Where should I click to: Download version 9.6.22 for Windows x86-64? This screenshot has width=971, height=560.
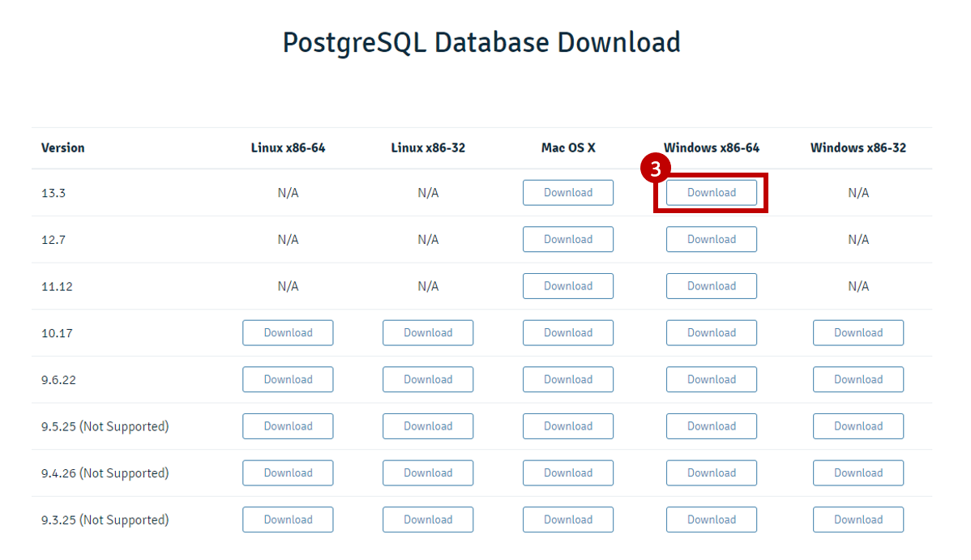click(x=711, y=380)
